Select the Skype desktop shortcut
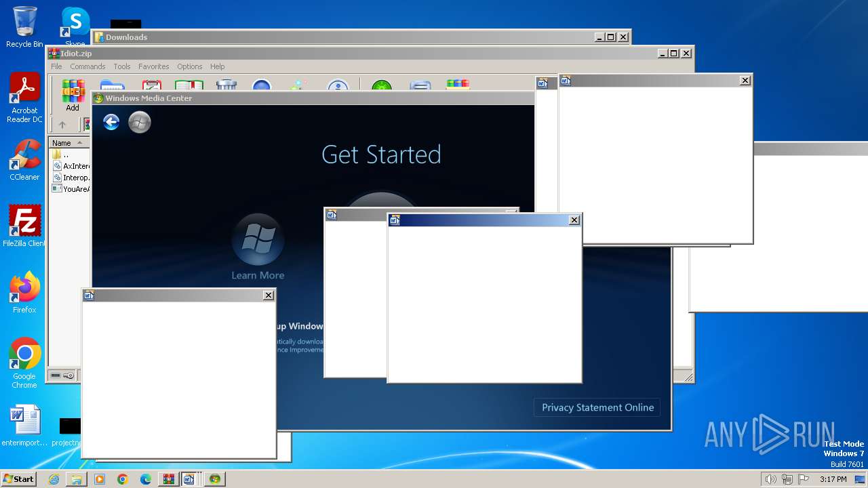868x488 pixels. point(75,27)
